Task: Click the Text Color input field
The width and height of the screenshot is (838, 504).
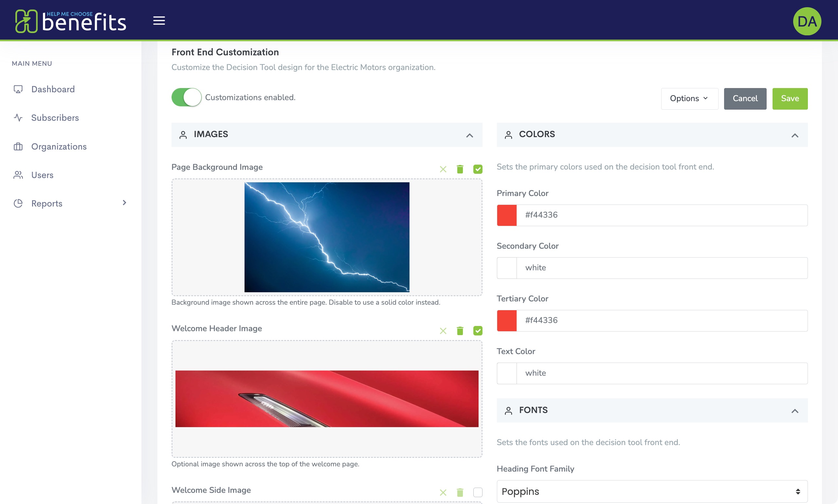Action: pos(662,373)
